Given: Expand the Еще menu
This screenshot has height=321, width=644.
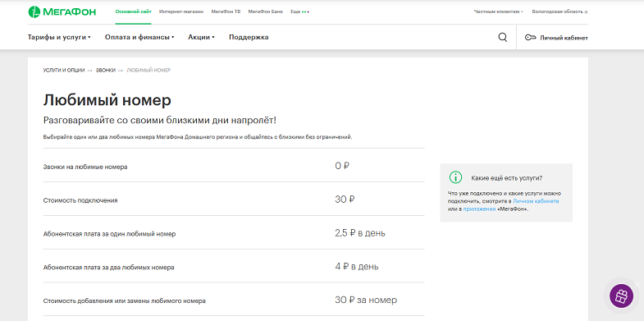Looking at the screenshot, I should pyautogui.click(x=299, y=12).
